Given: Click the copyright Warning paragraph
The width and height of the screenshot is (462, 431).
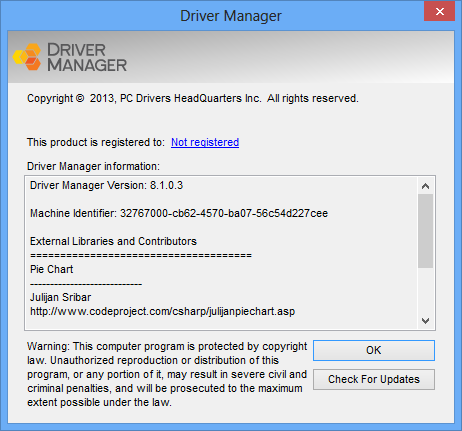Looking at the screenshot, I should 167,374.
